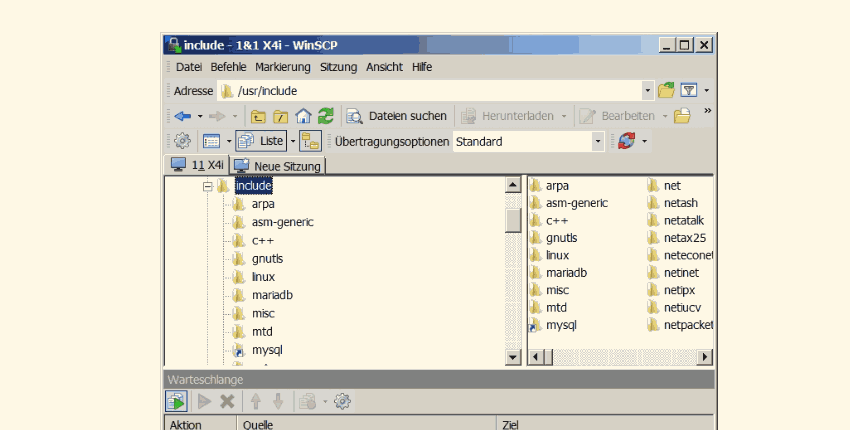Open the home directory icon

pyautogui.click(x=303, y=116)
